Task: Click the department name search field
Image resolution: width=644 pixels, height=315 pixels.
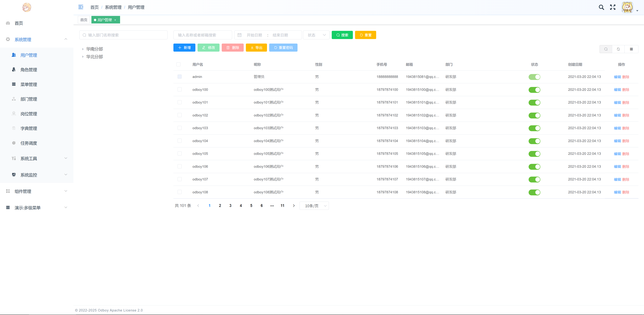Action: (x=123, y=35)
